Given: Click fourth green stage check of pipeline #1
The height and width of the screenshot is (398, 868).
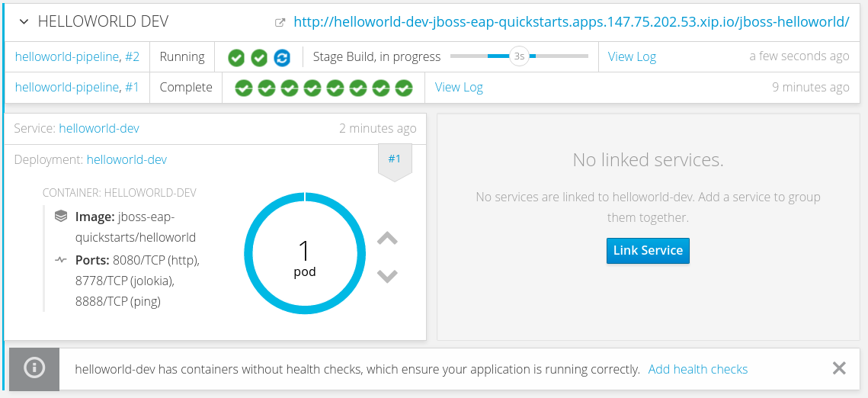Looking at the screenshot, I should (312, 88).
